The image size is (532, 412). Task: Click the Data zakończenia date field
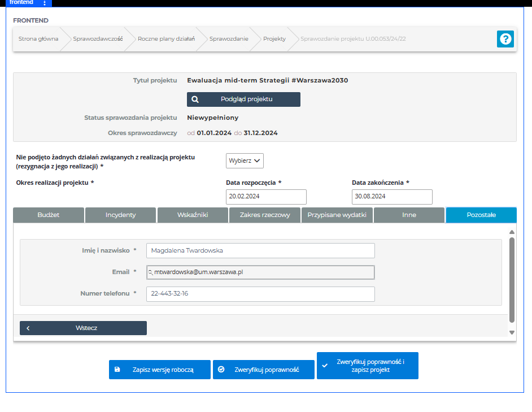(x=392, y=197)
